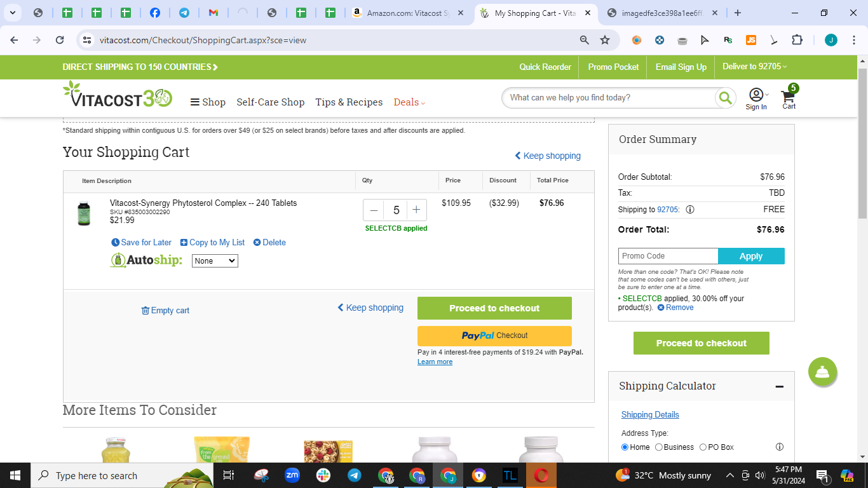Delete the Phytosterol Complex item
Viewport: 868px width, 488px height.
269,243
